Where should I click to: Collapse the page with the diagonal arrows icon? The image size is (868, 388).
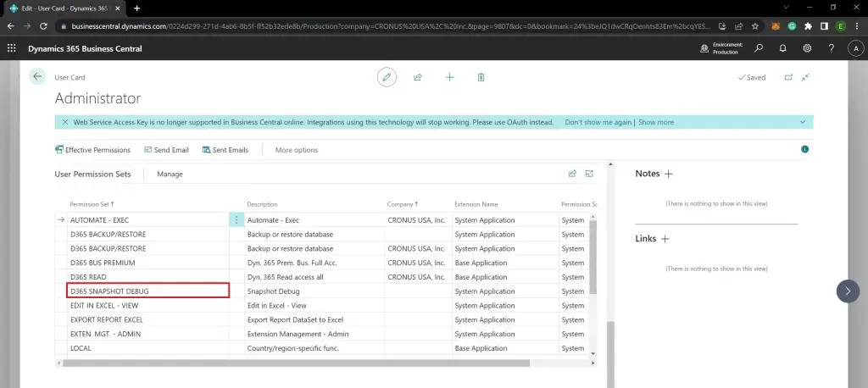[805, 77]
